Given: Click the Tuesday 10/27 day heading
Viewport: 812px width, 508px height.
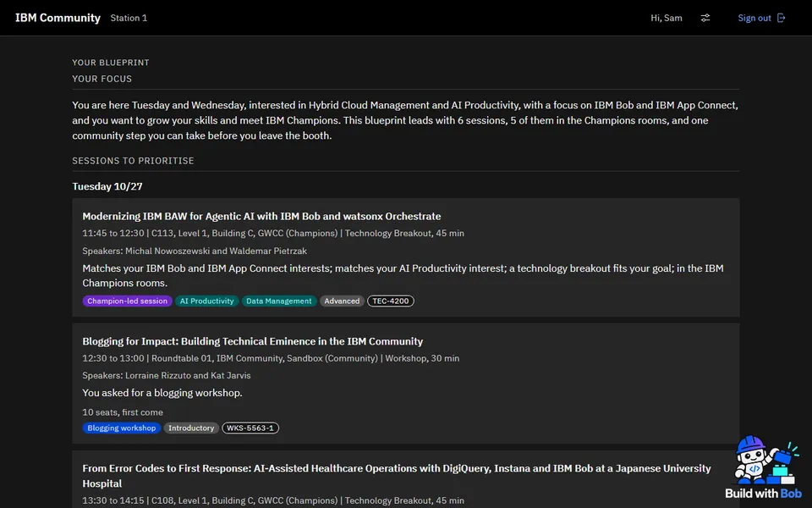Looking at the screenshot, I should coord(107,186).
